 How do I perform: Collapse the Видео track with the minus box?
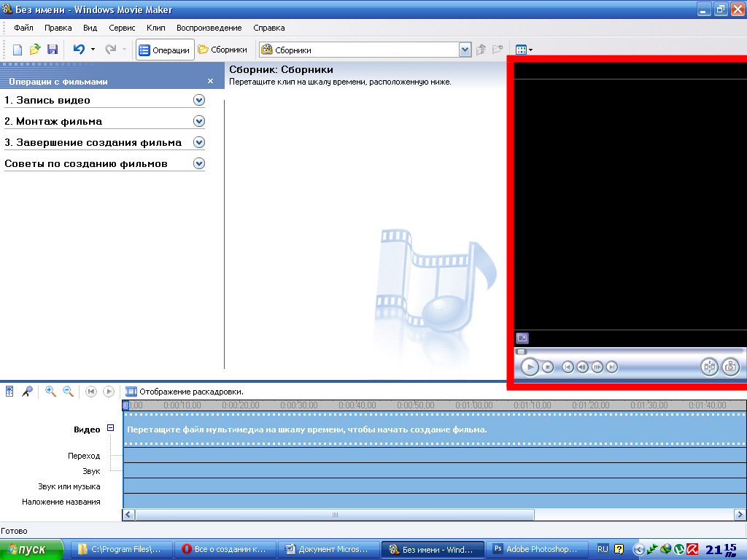[x=111, y=428]
